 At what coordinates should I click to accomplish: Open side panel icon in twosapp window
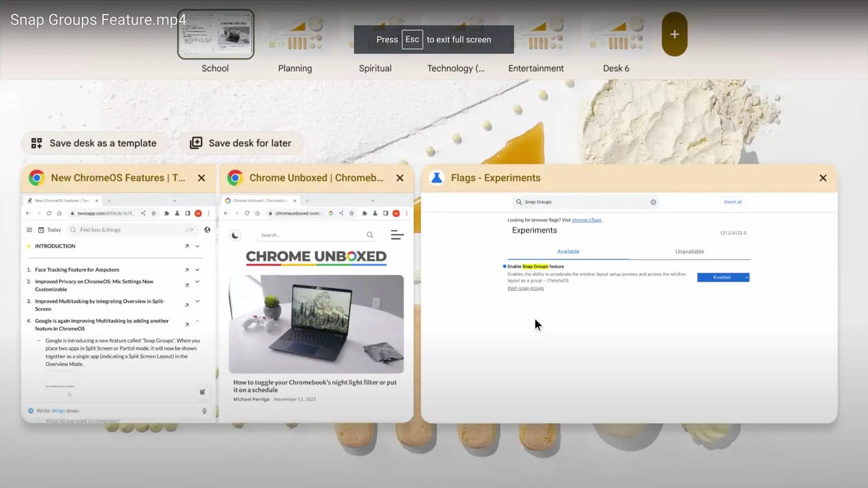187,213
